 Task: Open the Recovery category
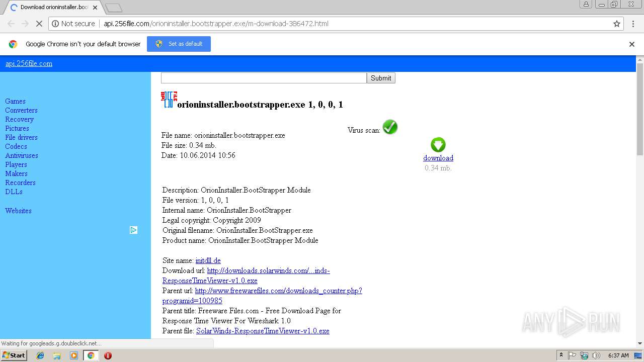click(x=19, y=119)
